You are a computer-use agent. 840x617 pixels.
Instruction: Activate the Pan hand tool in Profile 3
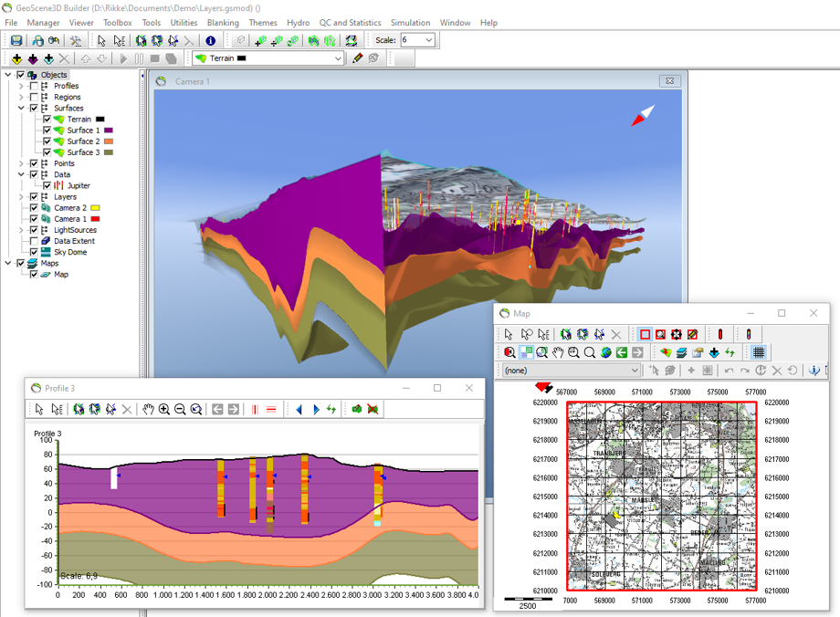147,409
